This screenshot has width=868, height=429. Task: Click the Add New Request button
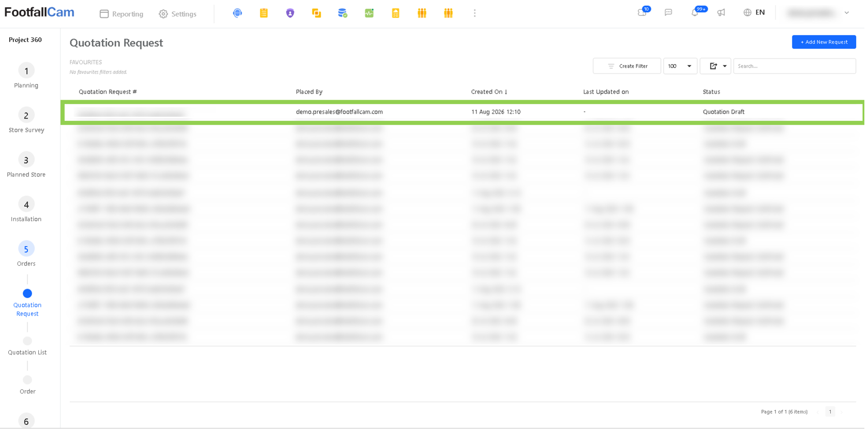824,42
